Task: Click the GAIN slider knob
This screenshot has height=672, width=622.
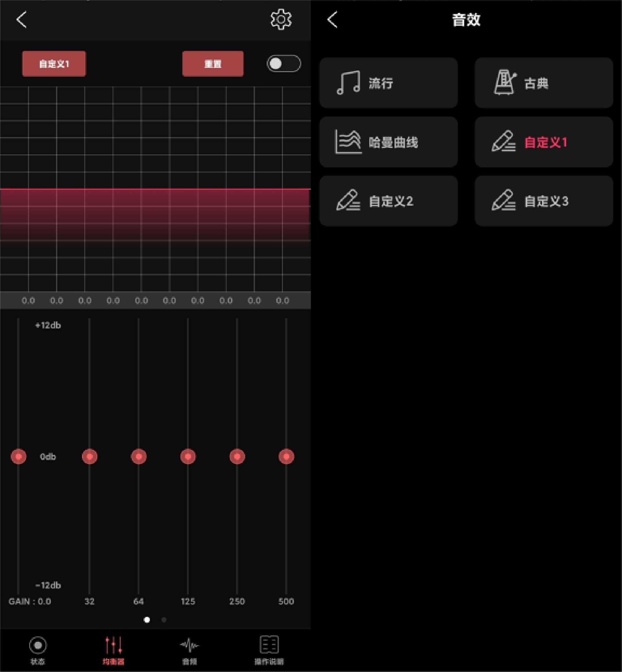Action: click(x=18, y=456)
